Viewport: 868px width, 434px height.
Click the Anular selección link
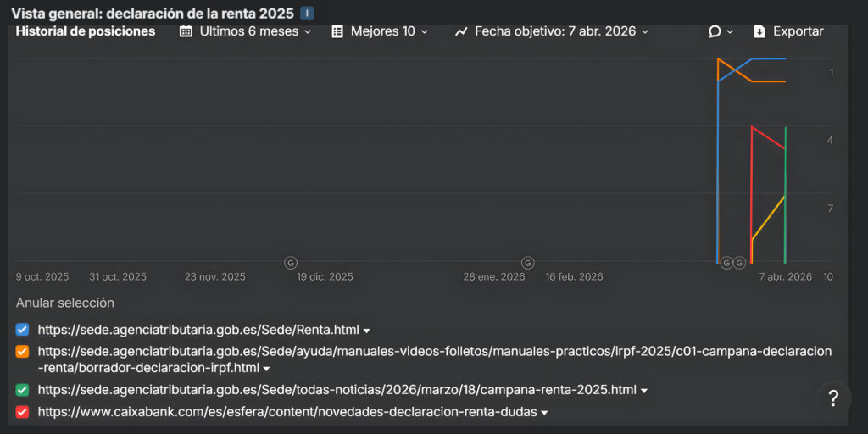[64, 303]
